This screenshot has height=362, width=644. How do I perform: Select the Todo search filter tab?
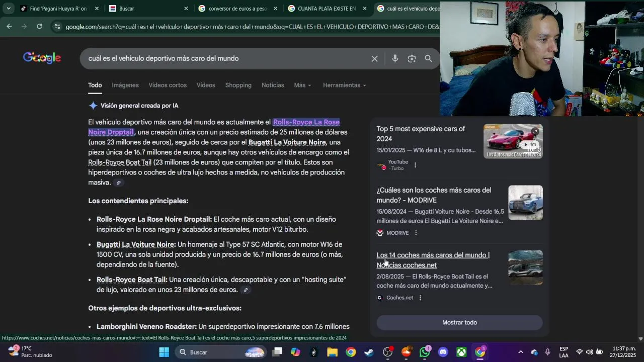coord(95,85)
